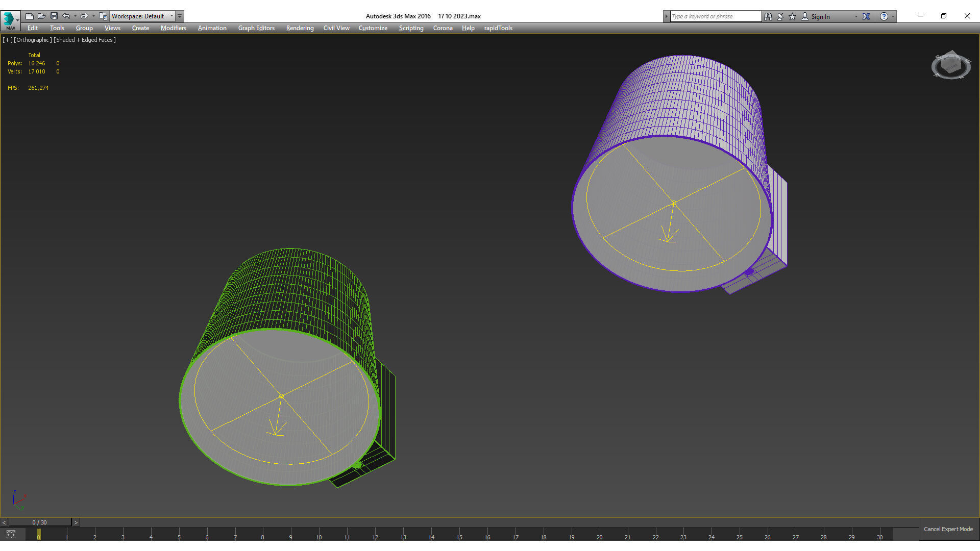The image size is (980, 551).
Task: Click the Sign In link
Action: [x=820, y=16]
